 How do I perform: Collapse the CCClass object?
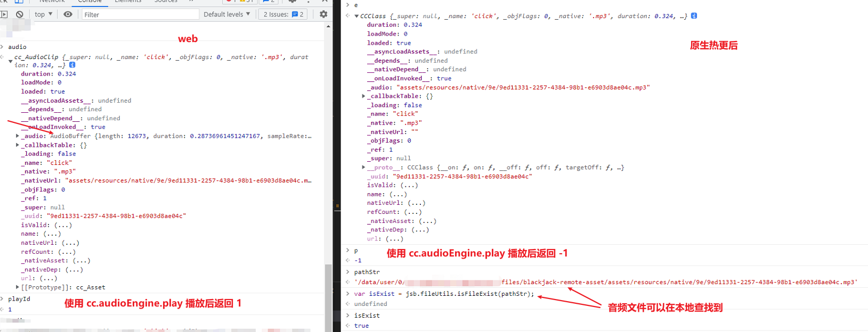coord(356,16)
